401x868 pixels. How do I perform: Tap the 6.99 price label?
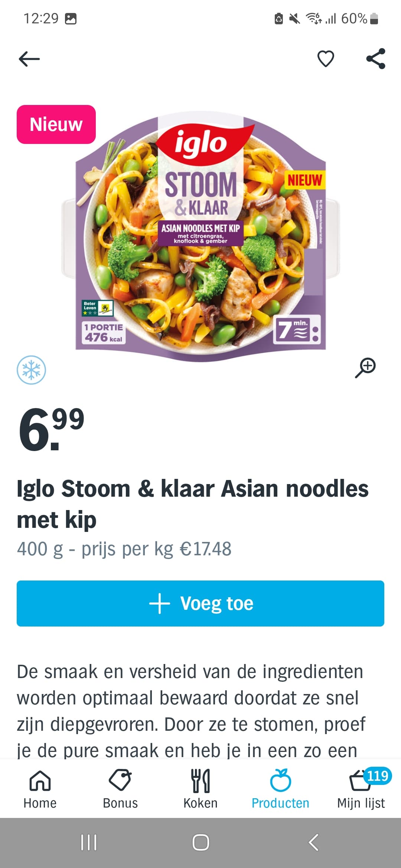[51, 429]
